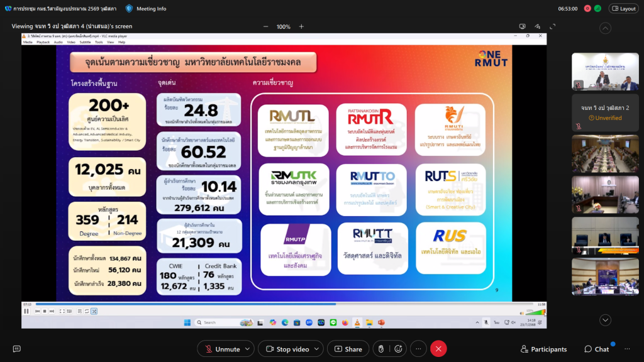Open audio options arrow beside Unmute

248,349
